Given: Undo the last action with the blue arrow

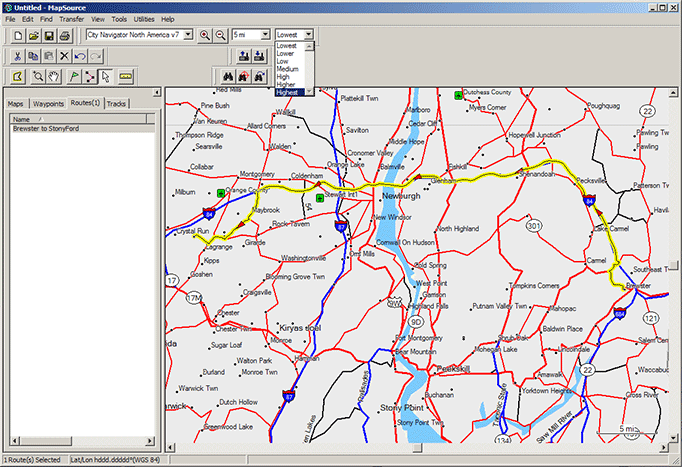Looking at the screenshot, I should click(80, 56).
